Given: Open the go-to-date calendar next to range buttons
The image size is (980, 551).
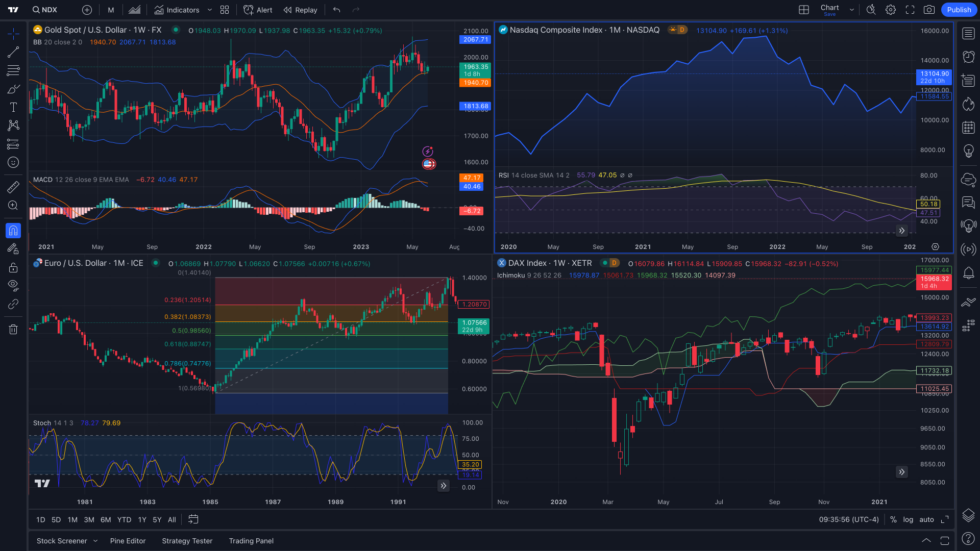Looking at the screenshot, I should pyautogui.click(x=193, y=519).
